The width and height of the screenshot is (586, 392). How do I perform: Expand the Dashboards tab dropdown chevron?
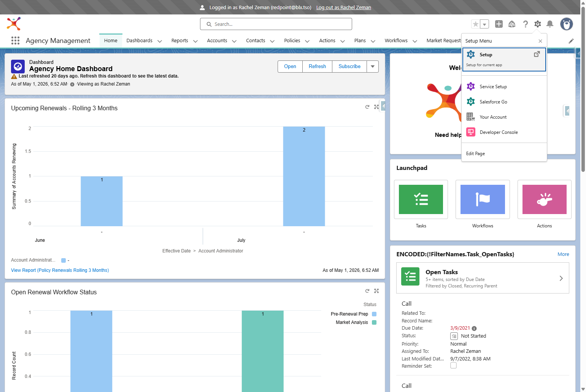coord(160,41)
